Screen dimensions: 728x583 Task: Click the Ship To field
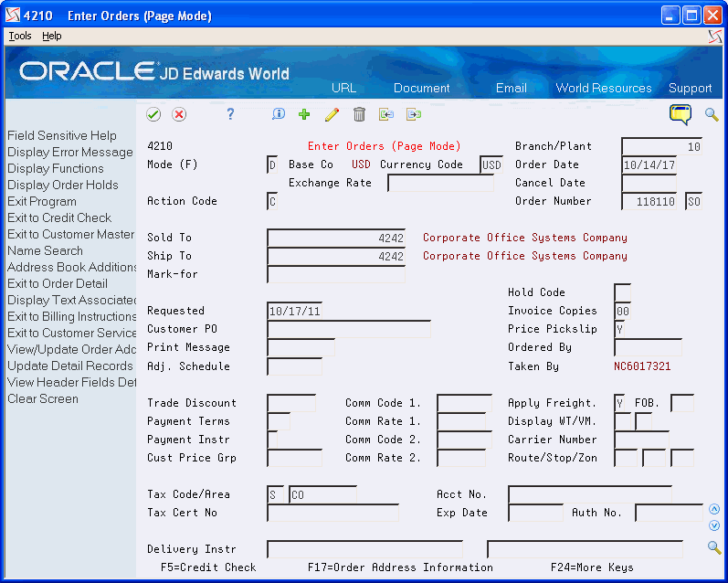tap(336, 256)
